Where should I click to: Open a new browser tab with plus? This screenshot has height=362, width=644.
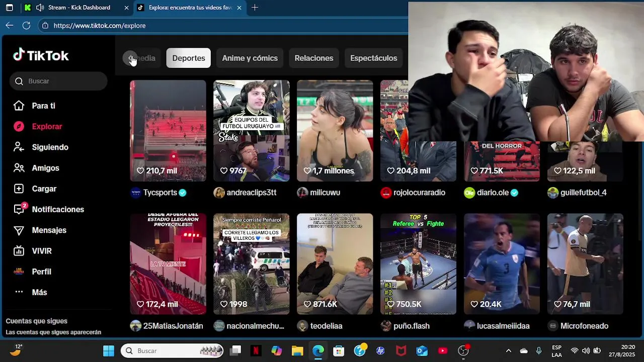[x=255, y=8]
